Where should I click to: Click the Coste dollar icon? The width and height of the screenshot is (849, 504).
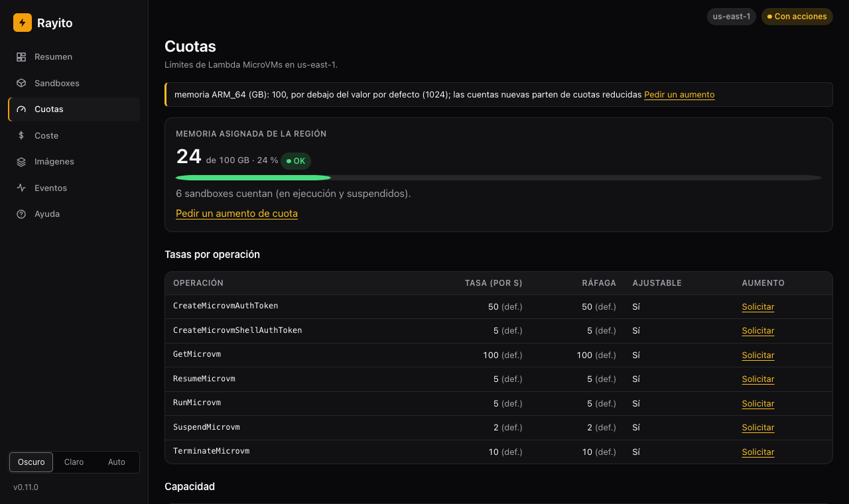[x=21, y=136]
